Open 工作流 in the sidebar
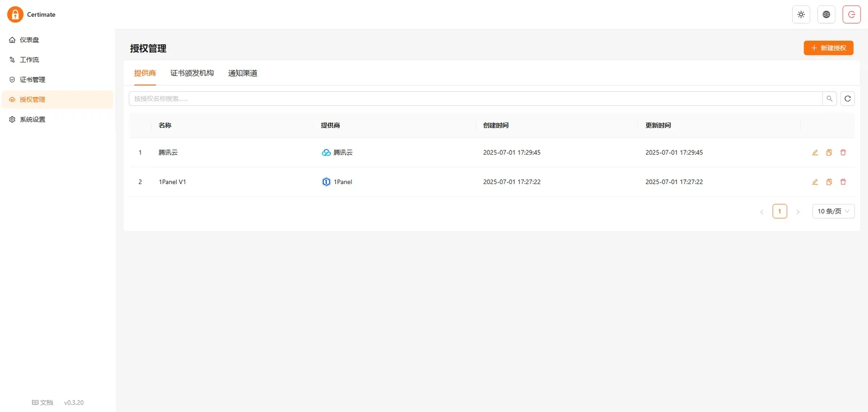 click(x=58, y=60)
